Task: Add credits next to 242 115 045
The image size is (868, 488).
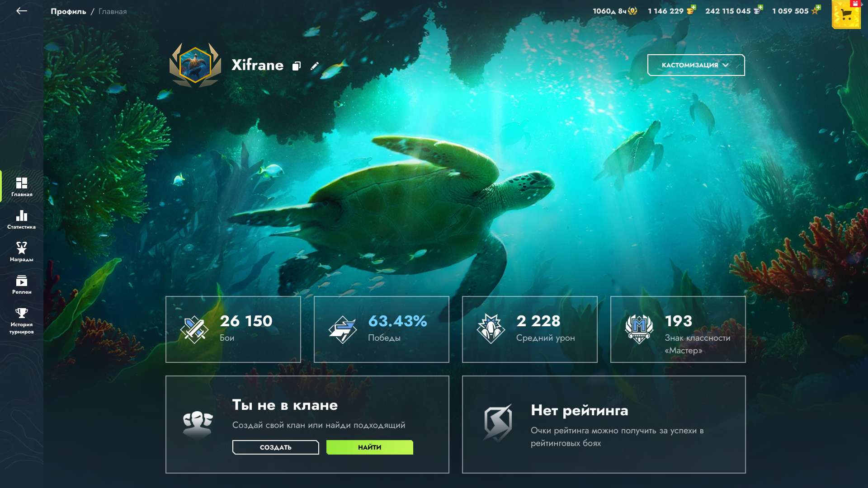Action: [760, 8]
